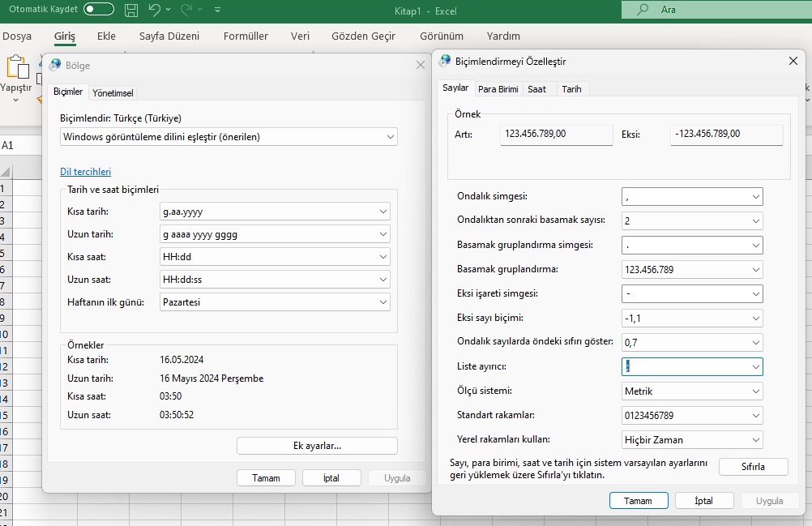The image size is (812, 526).
Task: Click the Sıfırla reset button
Action: (x=753, y=467)
